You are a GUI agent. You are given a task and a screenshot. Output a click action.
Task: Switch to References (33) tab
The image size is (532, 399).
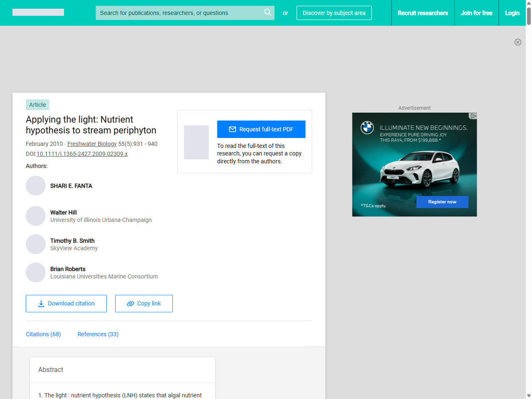click(98, 334)
